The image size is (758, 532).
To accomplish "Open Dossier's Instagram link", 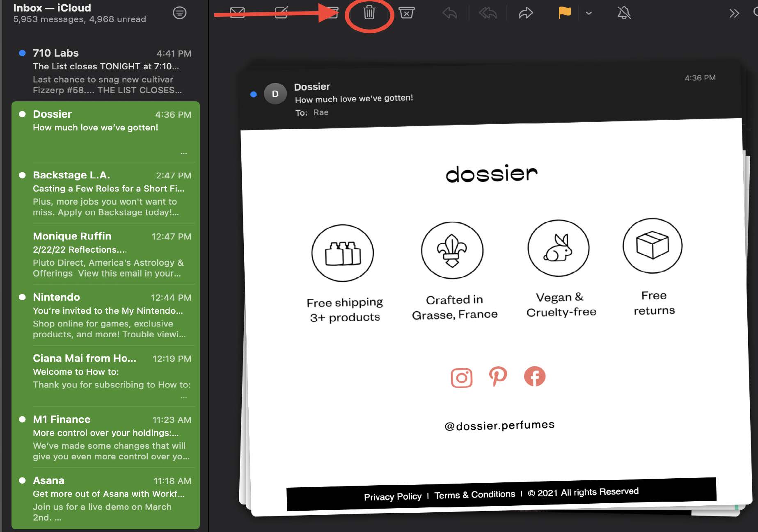I will click(x=462, y=378).
